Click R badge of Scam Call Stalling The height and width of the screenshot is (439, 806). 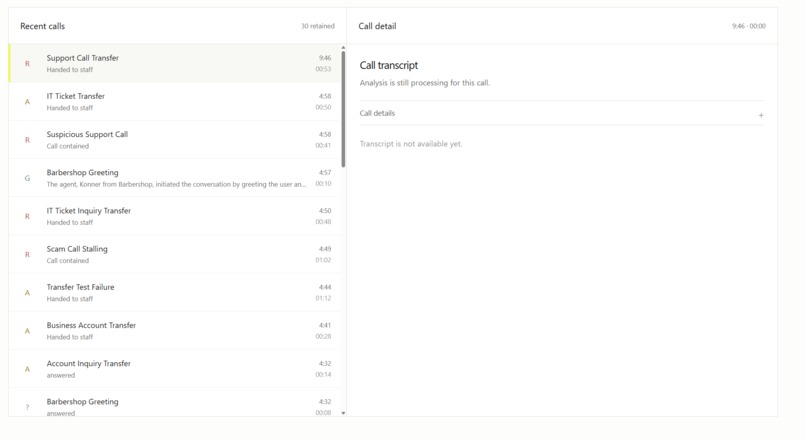tap(27, 254)
